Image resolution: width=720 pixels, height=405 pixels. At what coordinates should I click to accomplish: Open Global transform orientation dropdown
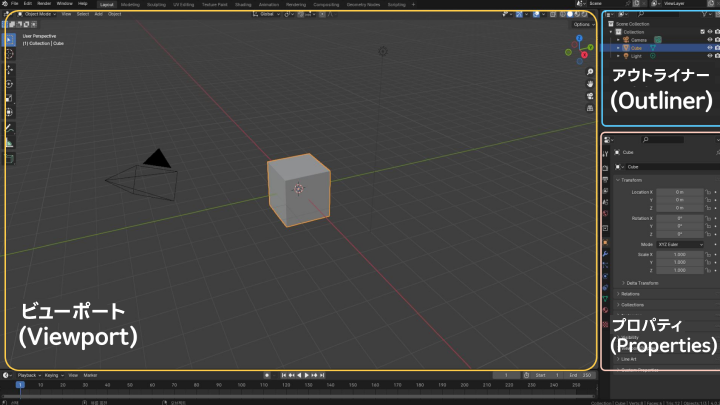coord(266,14)
